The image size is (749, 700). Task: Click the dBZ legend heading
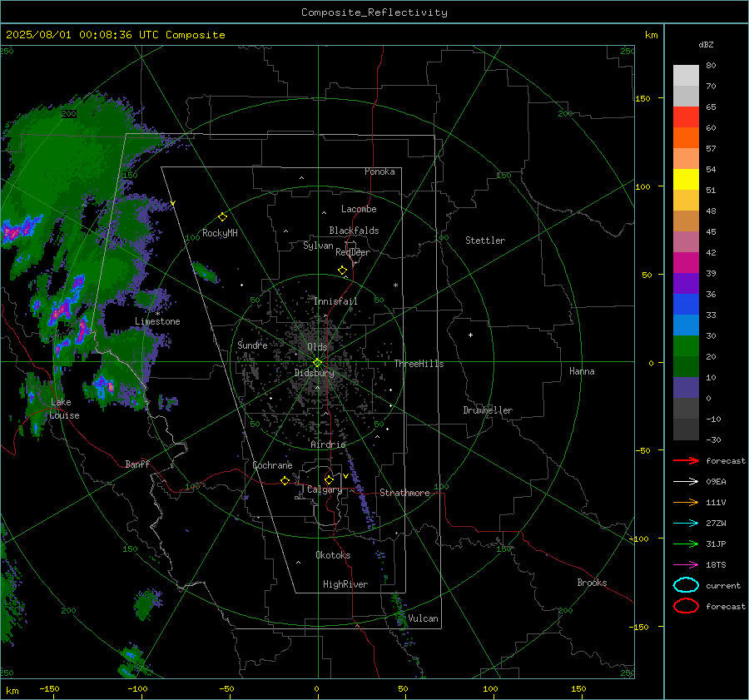click(706, 44)
